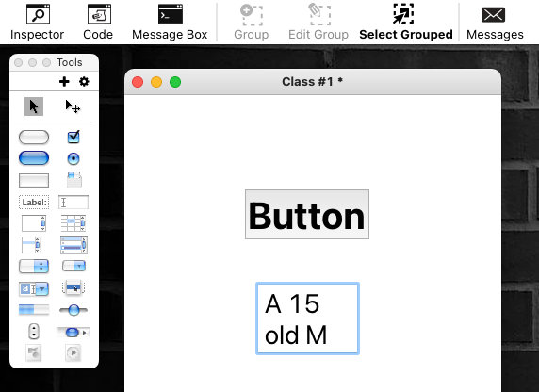Zoom the Class #1 window with the green button
The height and width of the screenshot is (392, 539).
175,82
